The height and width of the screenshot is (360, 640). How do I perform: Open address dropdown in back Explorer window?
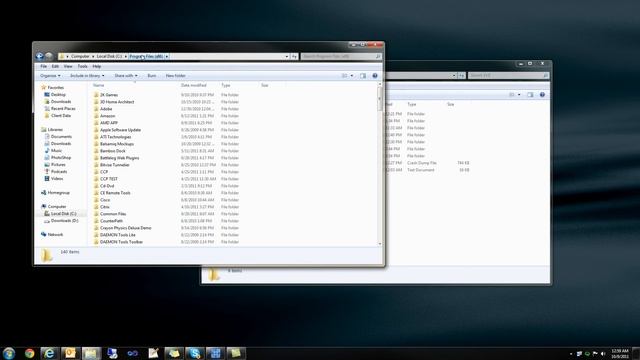click(x=454, y=76)
